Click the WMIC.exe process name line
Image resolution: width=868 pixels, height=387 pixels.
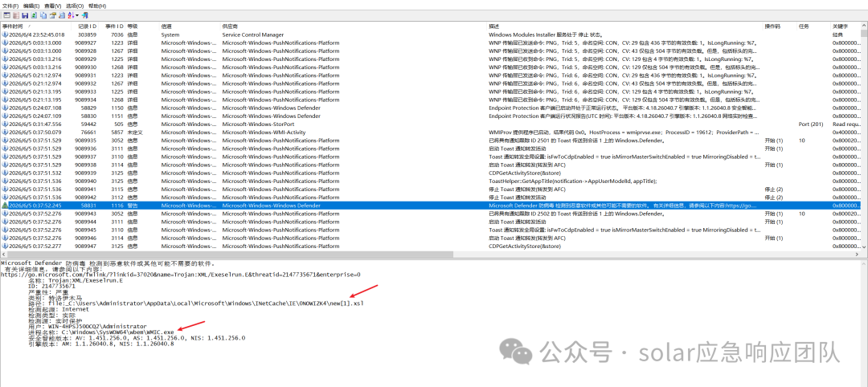[x=100, y=332]
